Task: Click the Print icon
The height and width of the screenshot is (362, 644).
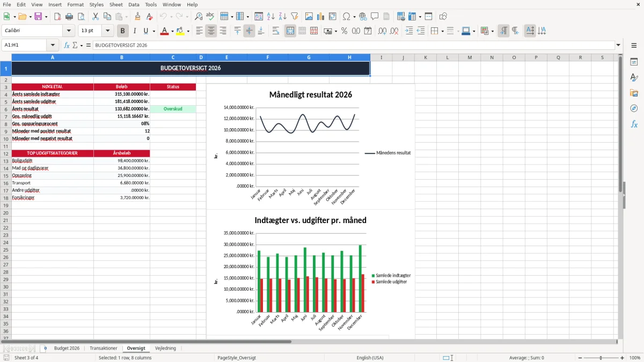Action: pos(69,17)
